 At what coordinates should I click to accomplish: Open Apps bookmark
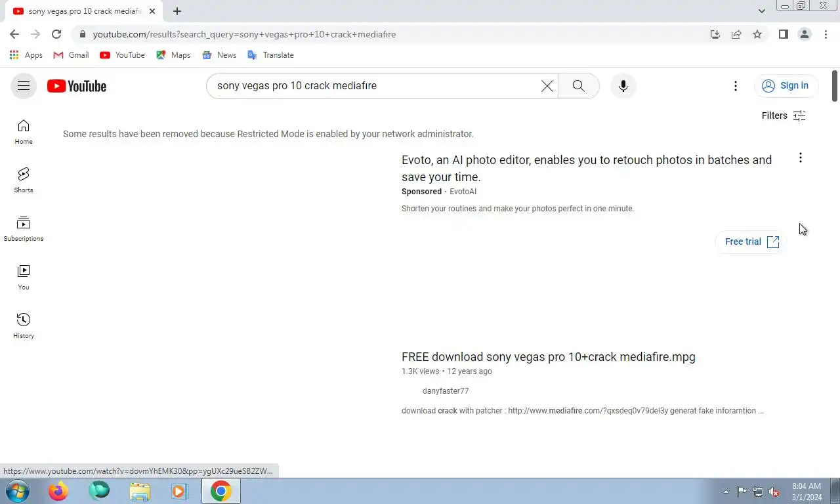(x=26, y=55)
